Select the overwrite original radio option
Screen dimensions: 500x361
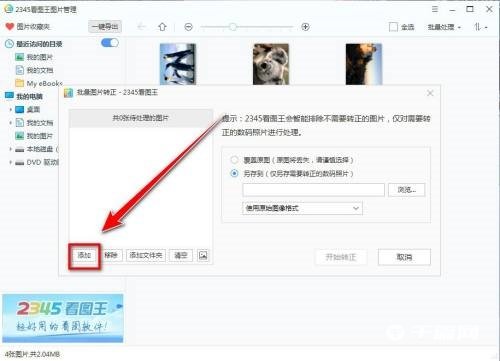pyautogui.click(x=235, y=160)
